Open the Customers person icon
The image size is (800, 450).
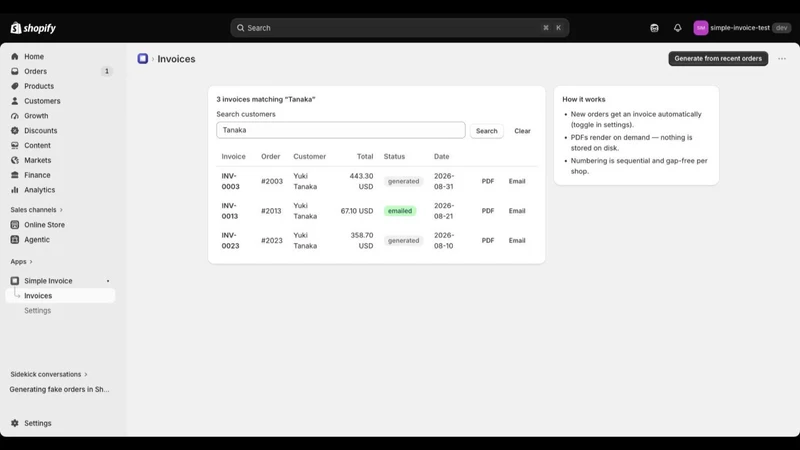click(15, 101)
